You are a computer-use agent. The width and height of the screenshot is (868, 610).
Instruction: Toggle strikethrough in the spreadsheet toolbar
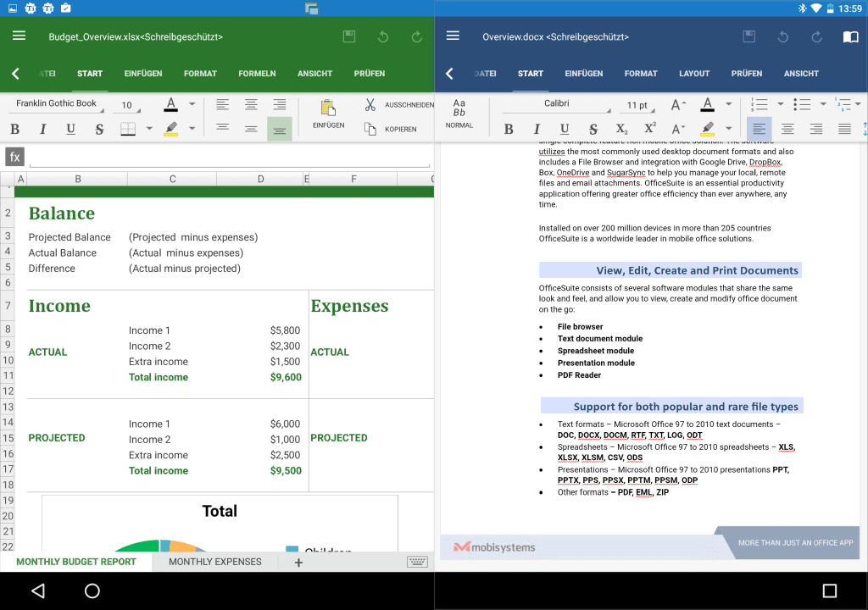(x=99, y=129)
